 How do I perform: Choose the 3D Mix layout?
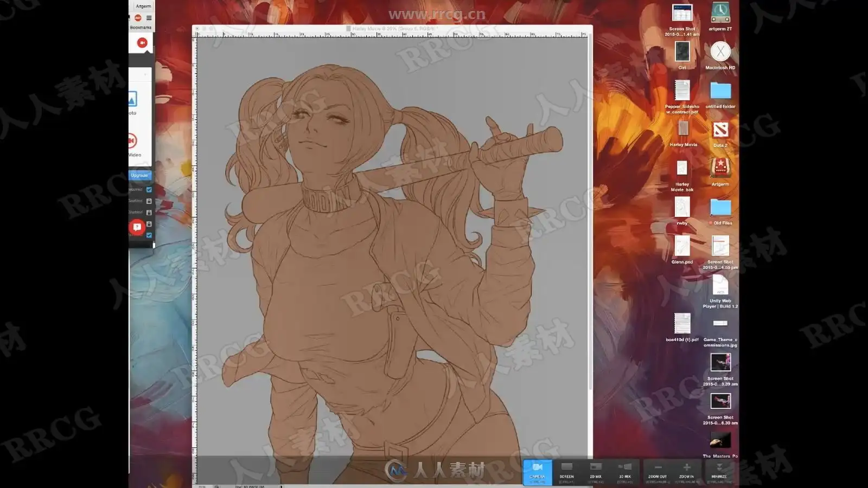pos(624,472)
